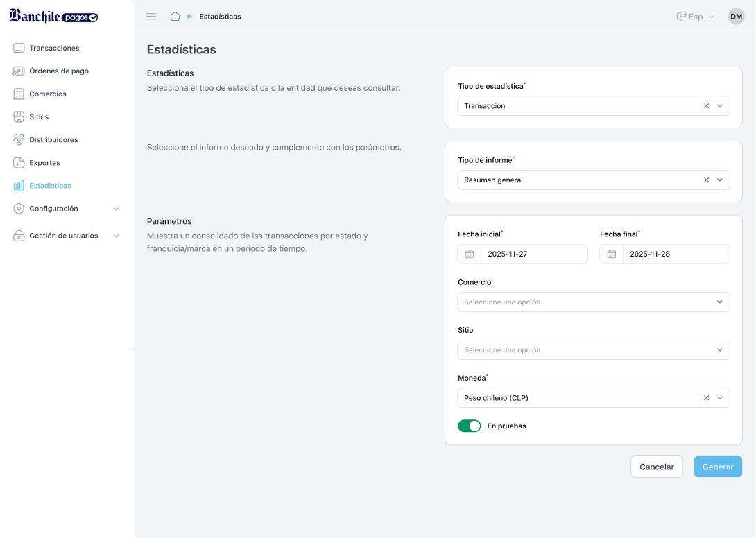Click the Estadísticas breadcrumb link
The image size is (756, 538).
220,17
